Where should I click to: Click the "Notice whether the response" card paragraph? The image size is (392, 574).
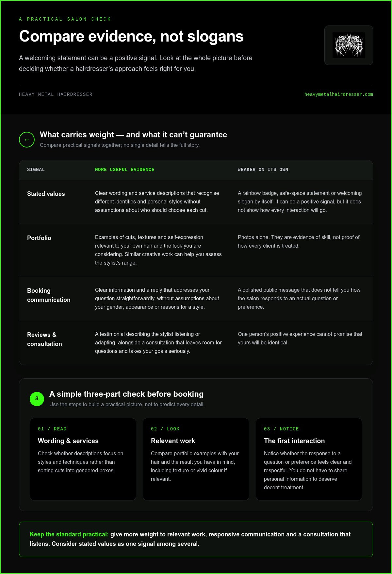(x=308, y=471)
